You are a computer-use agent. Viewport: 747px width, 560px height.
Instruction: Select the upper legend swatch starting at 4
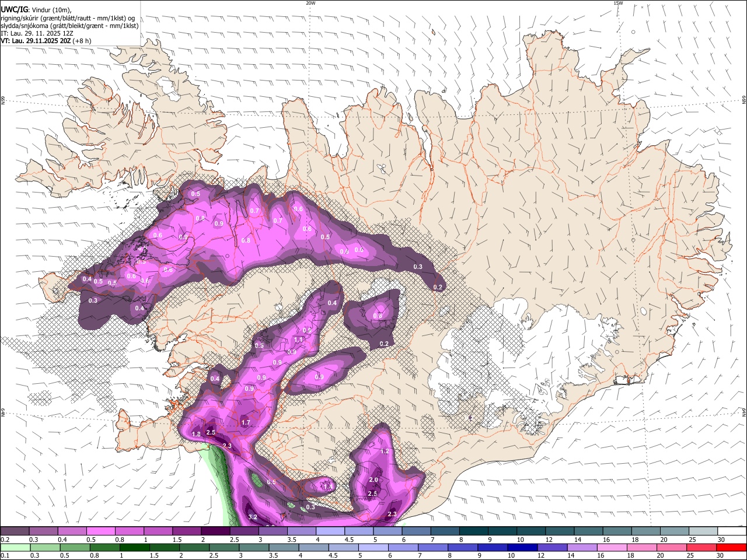tap(329, 531)
